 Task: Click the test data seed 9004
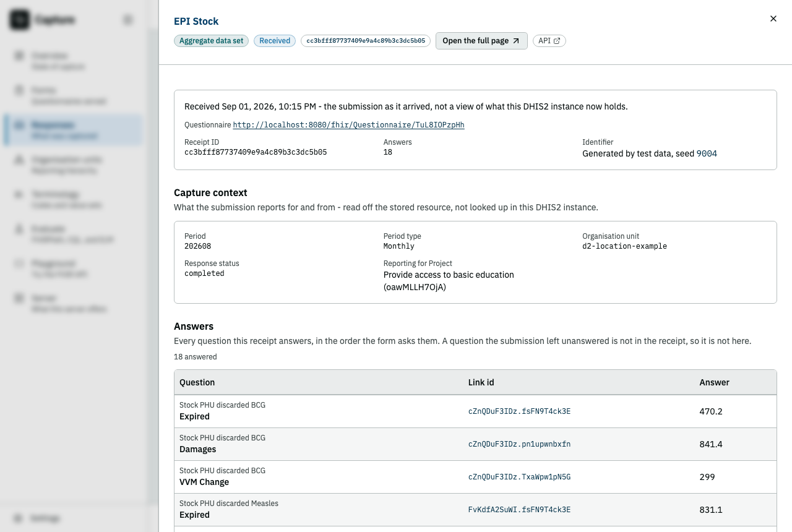coord(707,153)
